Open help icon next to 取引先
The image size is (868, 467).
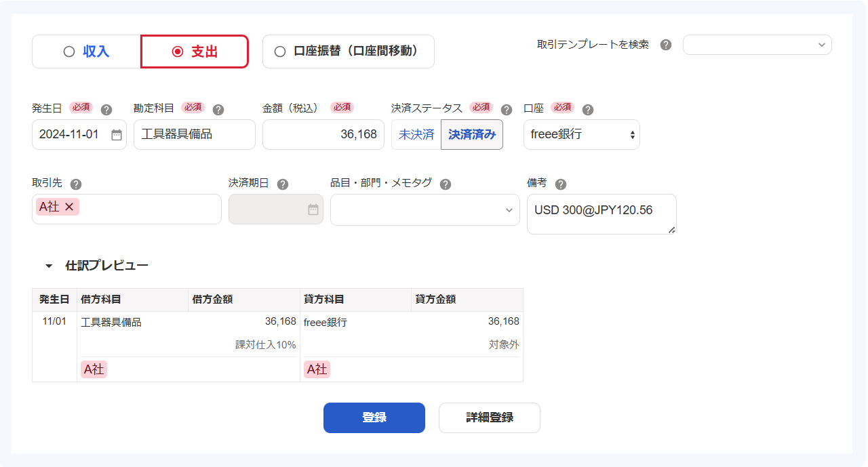[75, 184]
